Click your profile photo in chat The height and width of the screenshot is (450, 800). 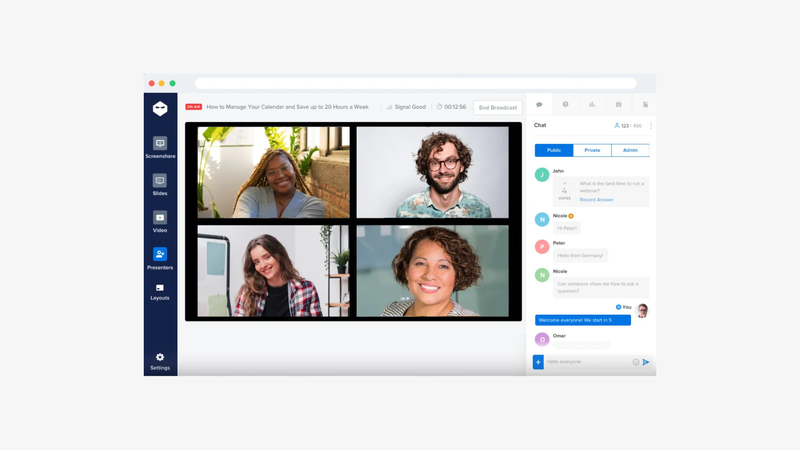point(642,310)
